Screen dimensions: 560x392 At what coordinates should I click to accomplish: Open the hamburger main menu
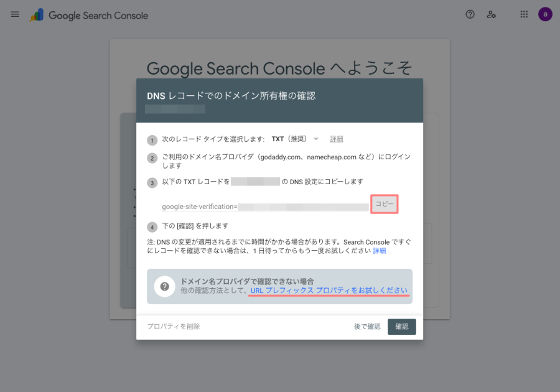pos(15,14)
